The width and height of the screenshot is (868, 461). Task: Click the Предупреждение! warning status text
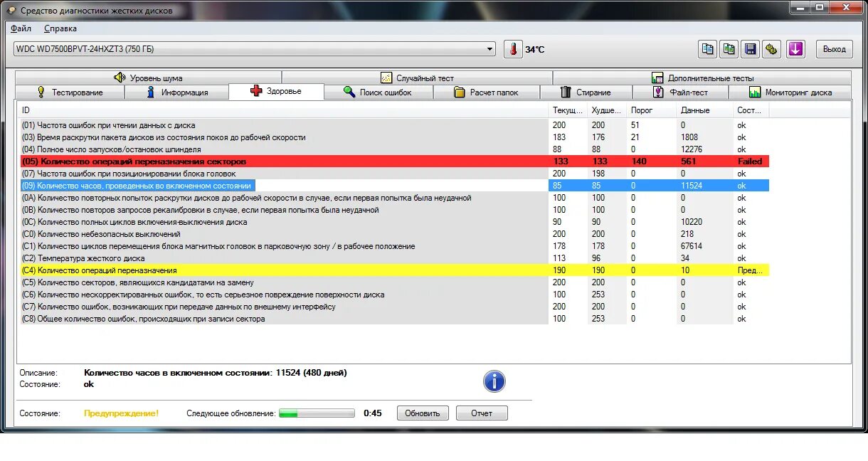(x=121, y=413)
